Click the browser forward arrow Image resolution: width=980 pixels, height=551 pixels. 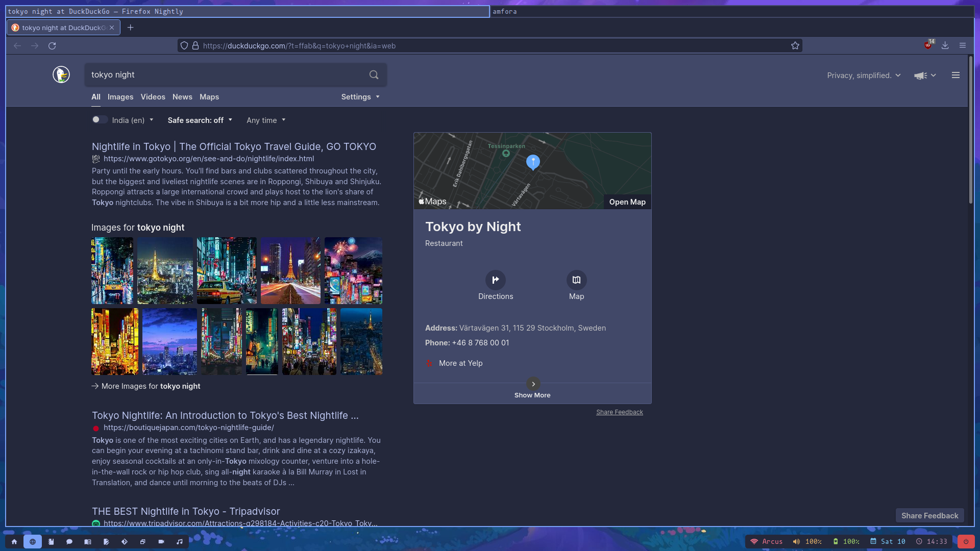[35, 46]
